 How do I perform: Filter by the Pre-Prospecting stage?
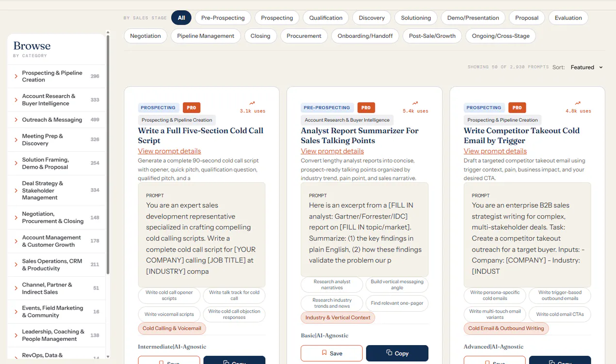[x=223, y=18]
